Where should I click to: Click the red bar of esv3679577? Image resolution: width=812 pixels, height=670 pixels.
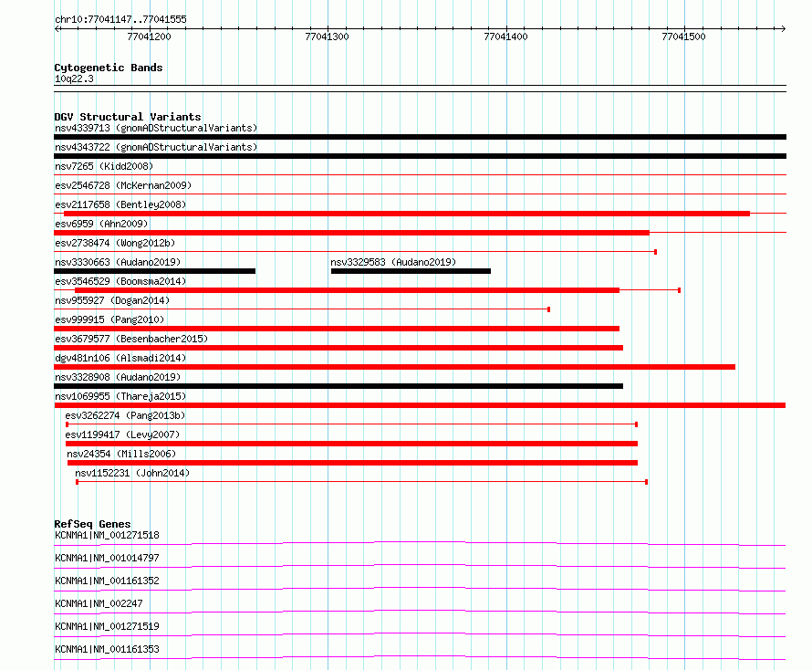pos(338,348)
